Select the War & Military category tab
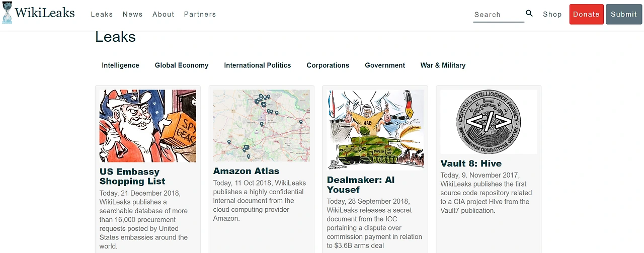The width and height of the screenshot is (644, 253). coord(443,65)
